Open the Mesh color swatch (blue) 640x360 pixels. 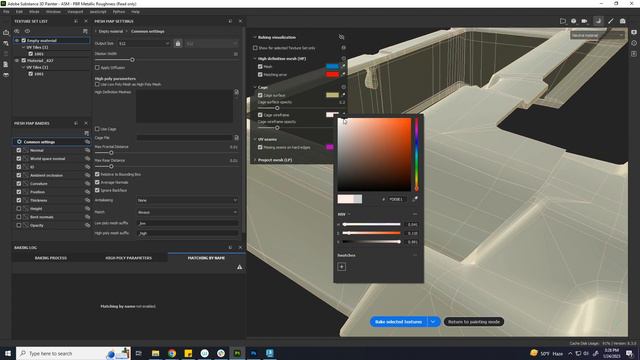[x=332, y=66]
